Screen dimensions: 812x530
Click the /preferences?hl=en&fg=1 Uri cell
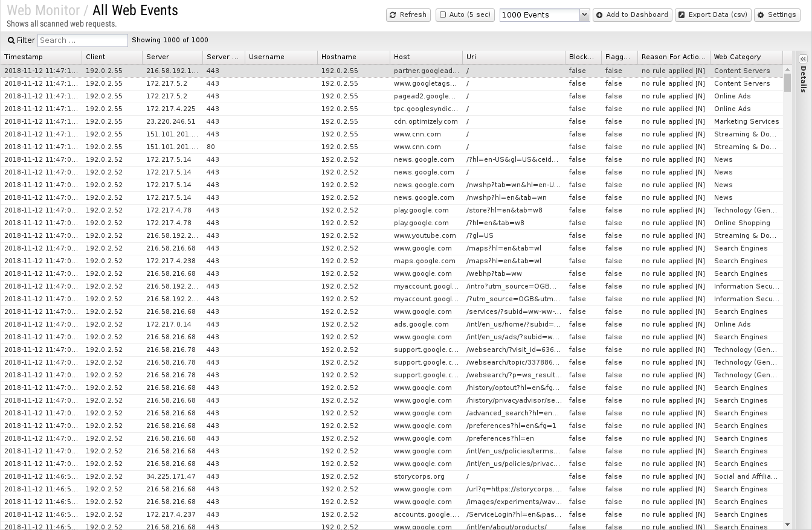coord(514,426)
